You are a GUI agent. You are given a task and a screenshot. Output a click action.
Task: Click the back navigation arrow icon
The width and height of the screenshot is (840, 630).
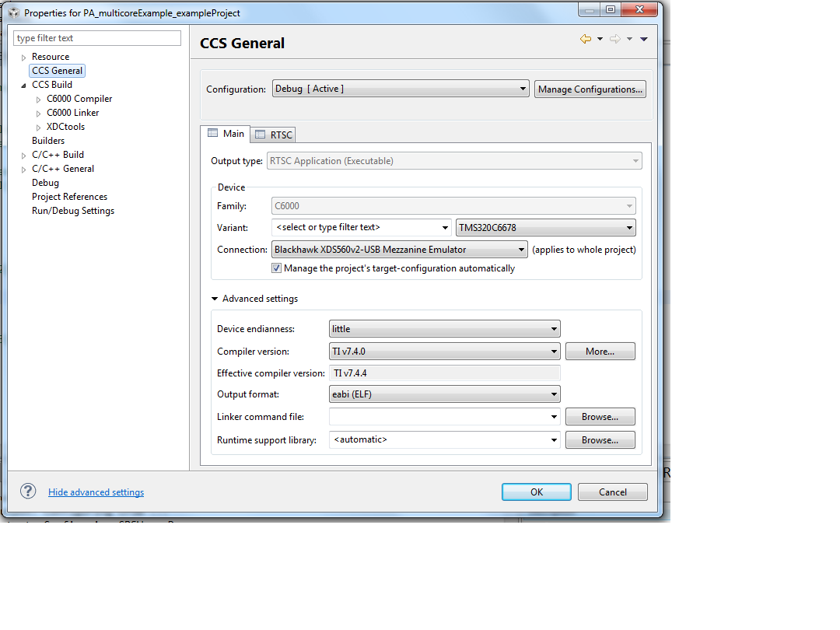pos(586,39)
